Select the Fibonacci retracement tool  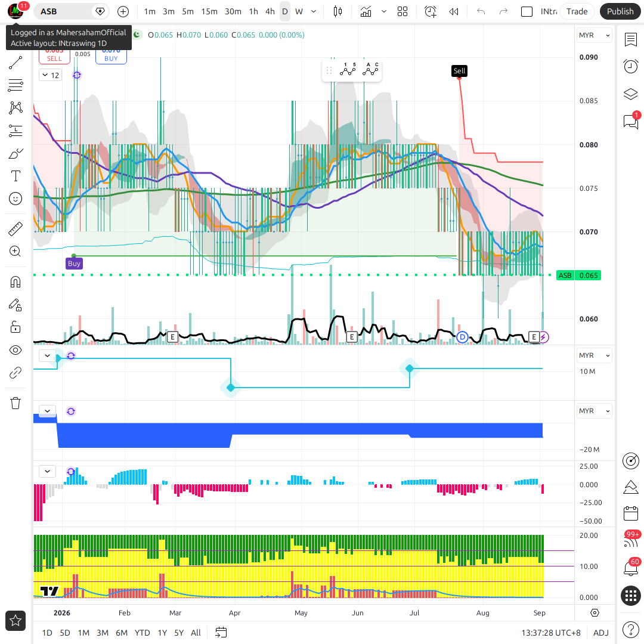pos(16,85)
